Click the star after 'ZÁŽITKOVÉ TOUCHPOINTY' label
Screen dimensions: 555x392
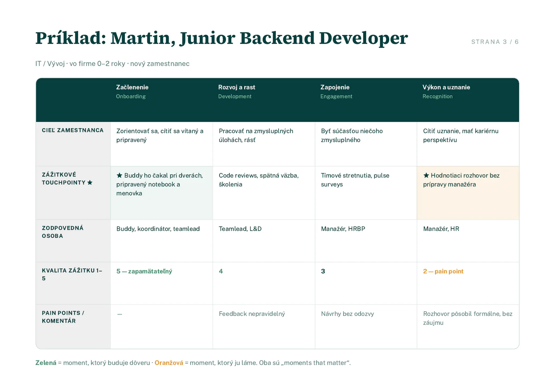click(90, 183)
